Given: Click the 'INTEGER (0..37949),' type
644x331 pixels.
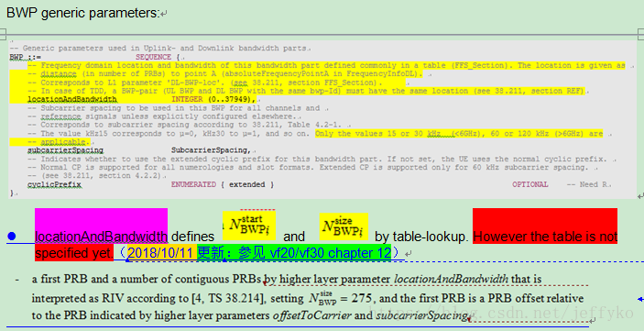Looking at the screenshot, I should pyautogui.click(x=213, y=100).
